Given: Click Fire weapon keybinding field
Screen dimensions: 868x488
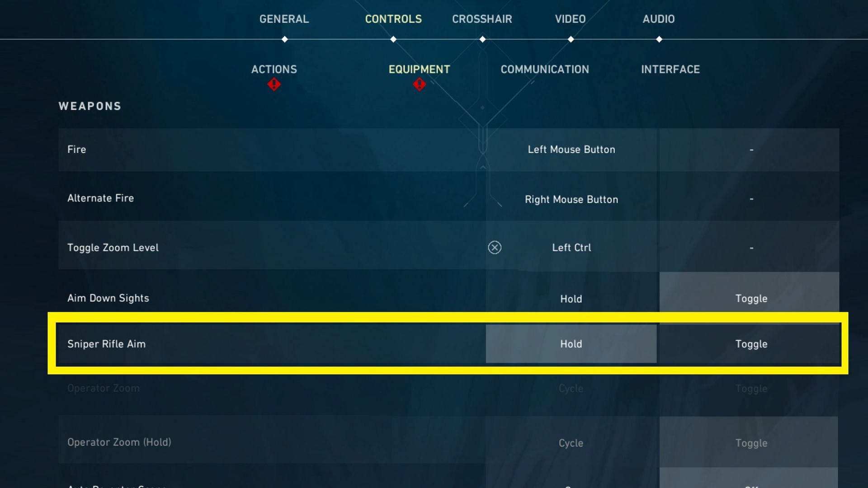Looking at the screenshot, I should 571,149.
